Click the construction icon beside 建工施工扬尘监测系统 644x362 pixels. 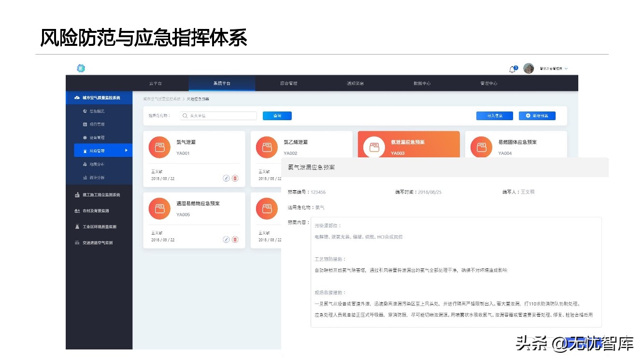77,195
